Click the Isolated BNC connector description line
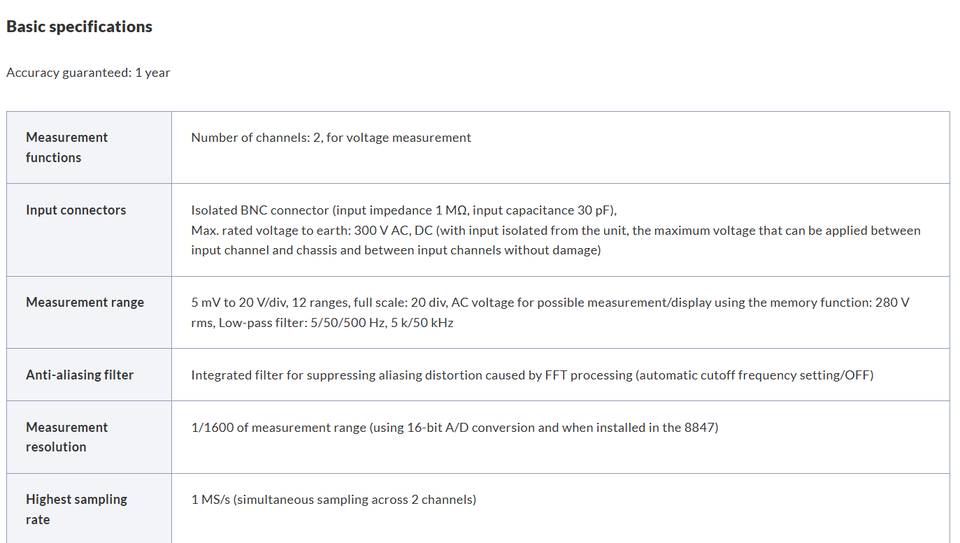This screenshot has height=543, width=960. pyautogui.click(x=403, y=211)
